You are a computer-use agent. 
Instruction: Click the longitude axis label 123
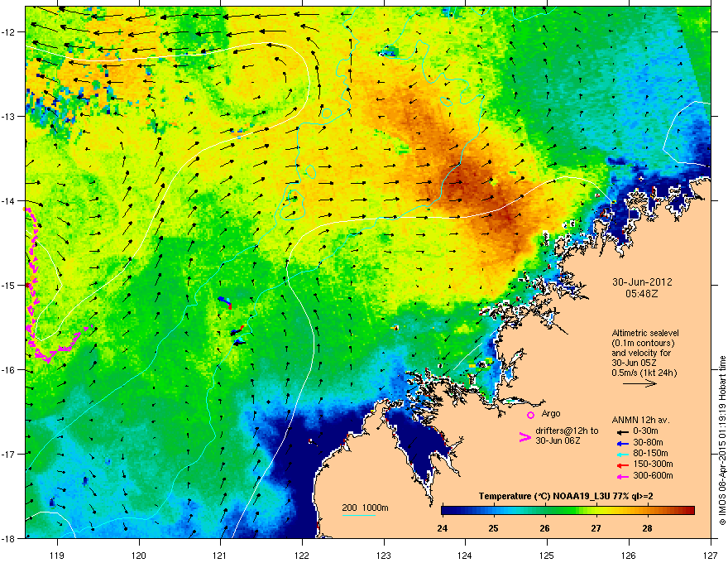[384, 555]
